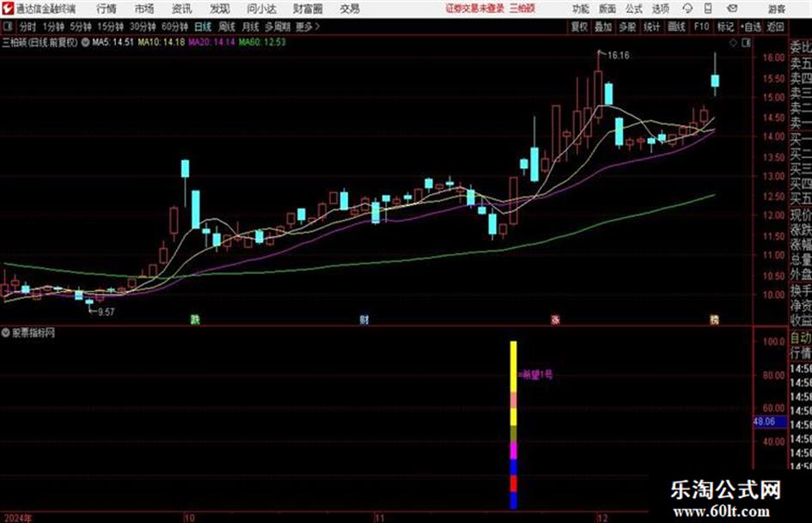Click the 统计 statistics toolbar button
Viewport: 812px width, 523px height.
pyautogui.click(x=651, y=27)
